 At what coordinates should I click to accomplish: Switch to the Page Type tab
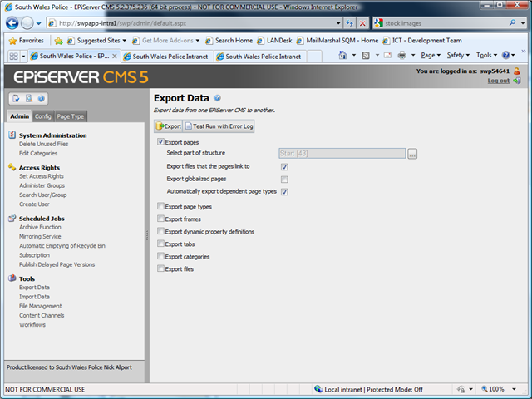coord(70,116)
